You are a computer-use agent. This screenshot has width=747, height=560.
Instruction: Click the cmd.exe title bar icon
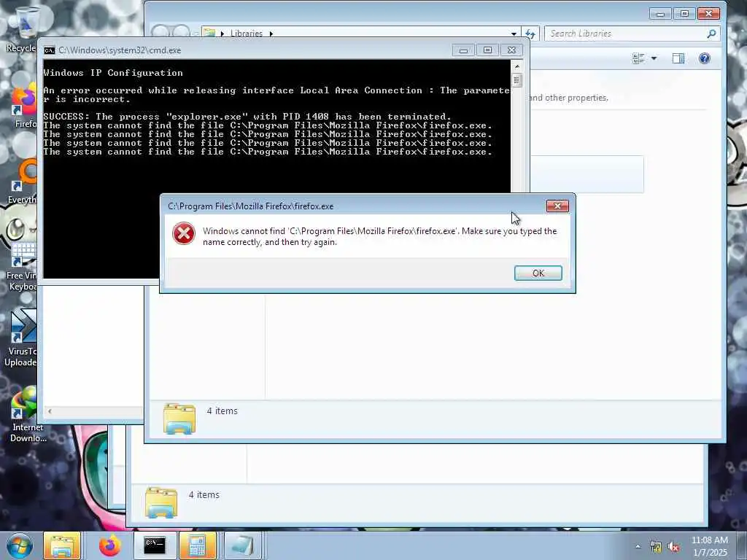pyautogui.click(x=49, y=50)
